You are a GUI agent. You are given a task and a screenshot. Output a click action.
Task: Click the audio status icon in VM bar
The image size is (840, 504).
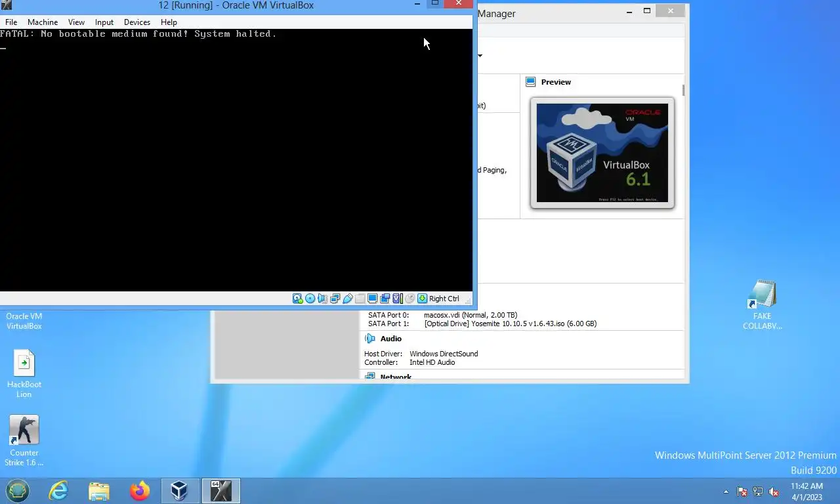point(323,299)
